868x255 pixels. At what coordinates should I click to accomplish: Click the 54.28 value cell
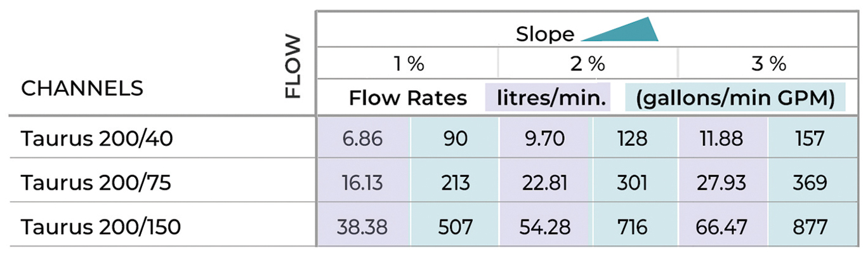tap(546, 226)
